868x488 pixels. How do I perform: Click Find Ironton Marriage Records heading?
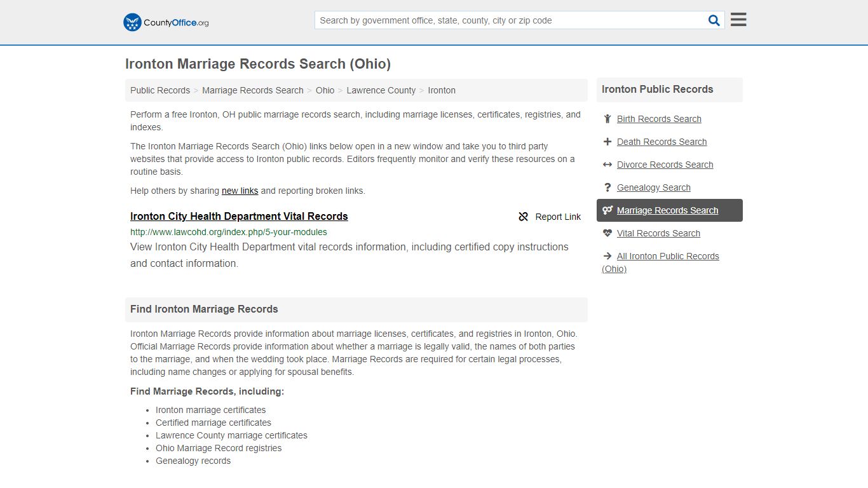(x=204, y=309)
